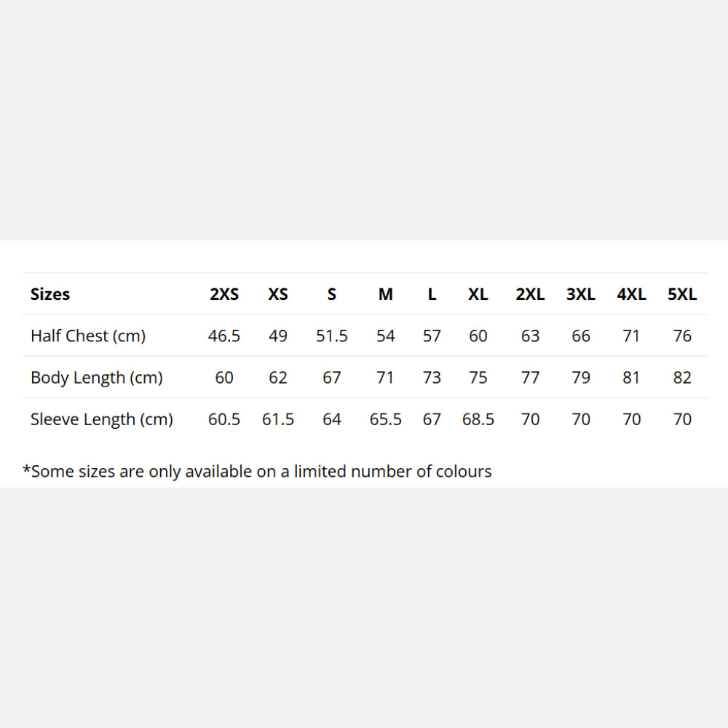This screenshot has width=728, height=728.
Task: Click the body length value 82
Action: [x=682, y=378]
